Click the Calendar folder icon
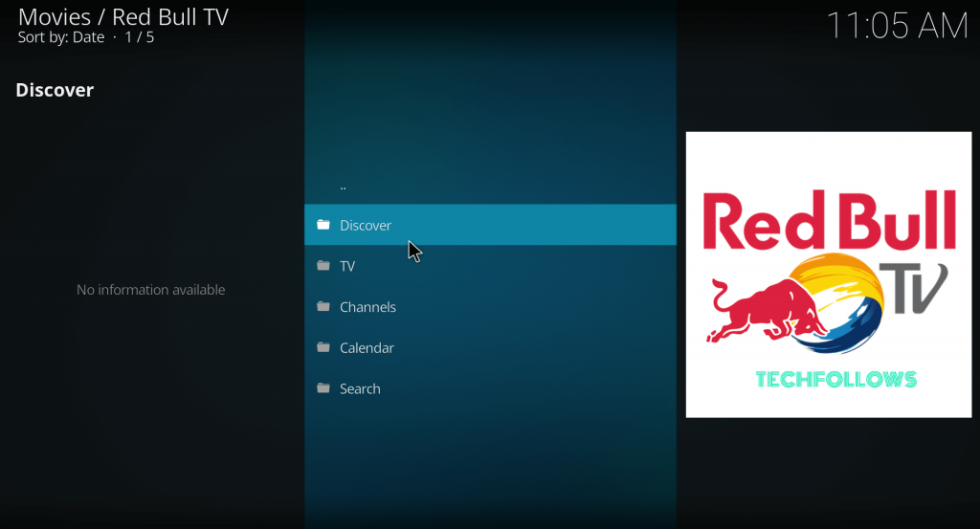 point(323,347)
